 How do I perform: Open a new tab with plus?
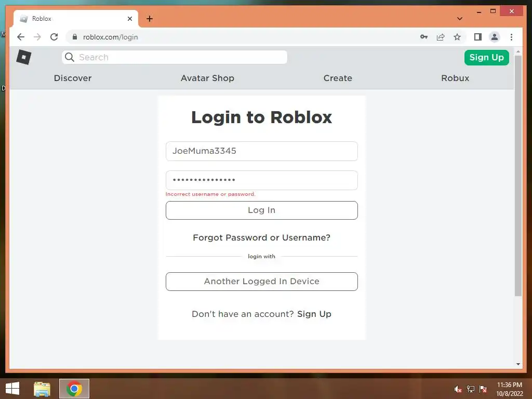point(150,19)
